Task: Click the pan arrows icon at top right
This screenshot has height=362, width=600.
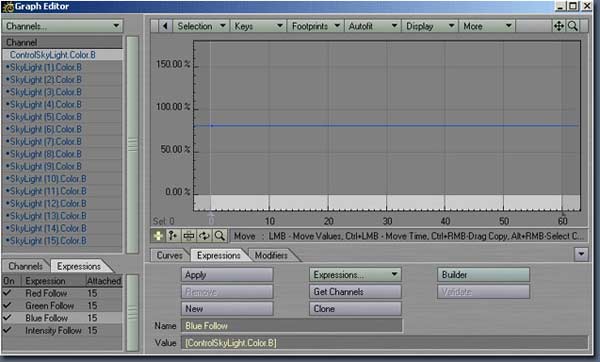Action: (559, 26)
